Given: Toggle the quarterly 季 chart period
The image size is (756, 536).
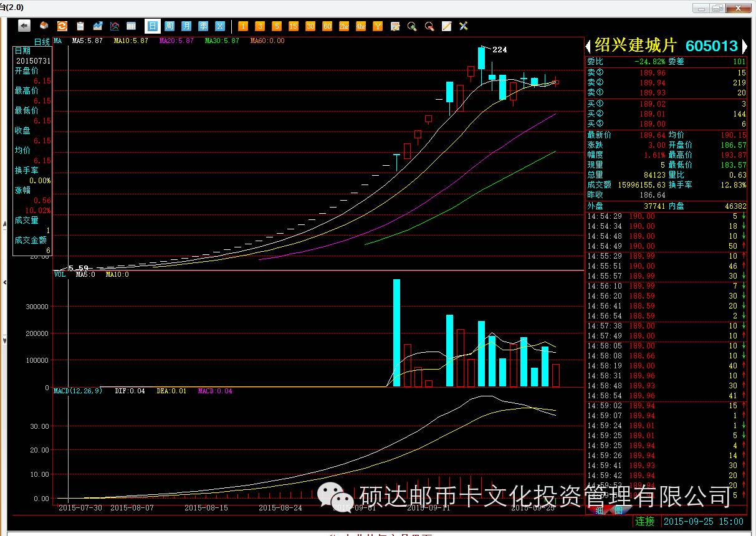Looking at the screenshot, I should coord(203,26).
